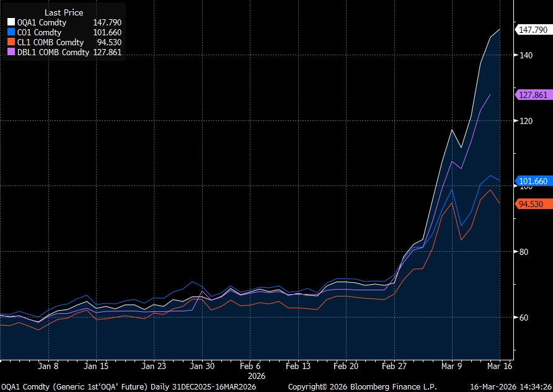Click the OQA1 Comdty chart title footer
The width and height of the screenshot is (553, 392).
pyautogui.click(x=129, y=386)
